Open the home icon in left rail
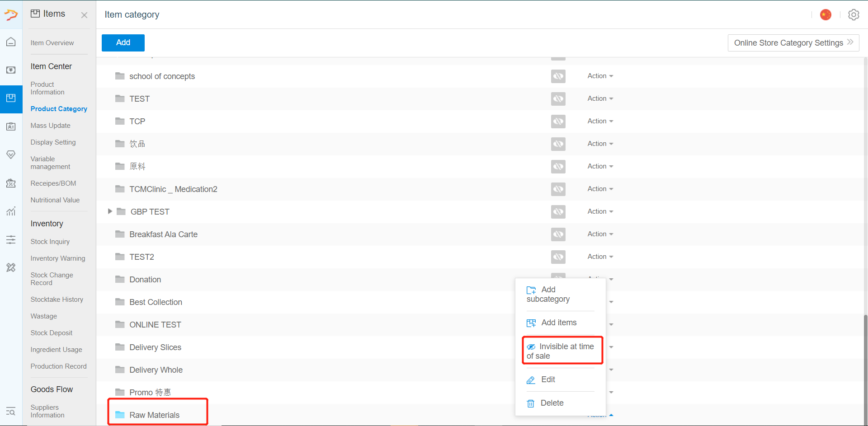The image size is (868, 426). click(11, 42)
